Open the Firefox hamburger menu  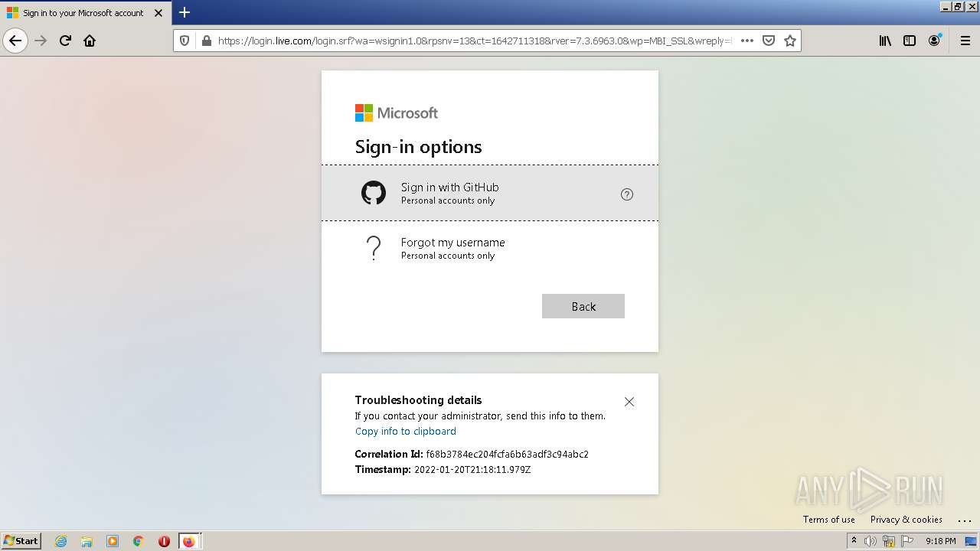click(x=965, y=41)
